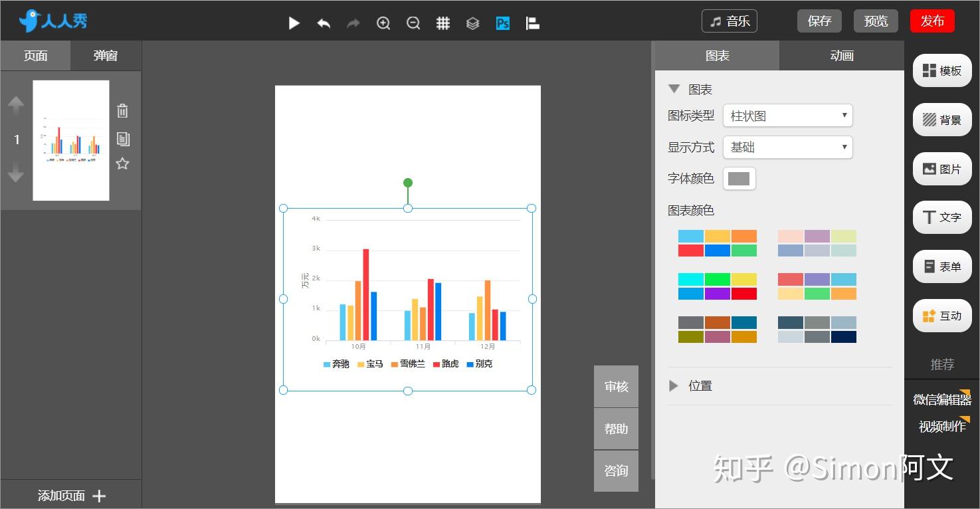This screenshot has height=509, width=980.
Task: Open the 图表 properties tab
Action: tap(717, 56)
